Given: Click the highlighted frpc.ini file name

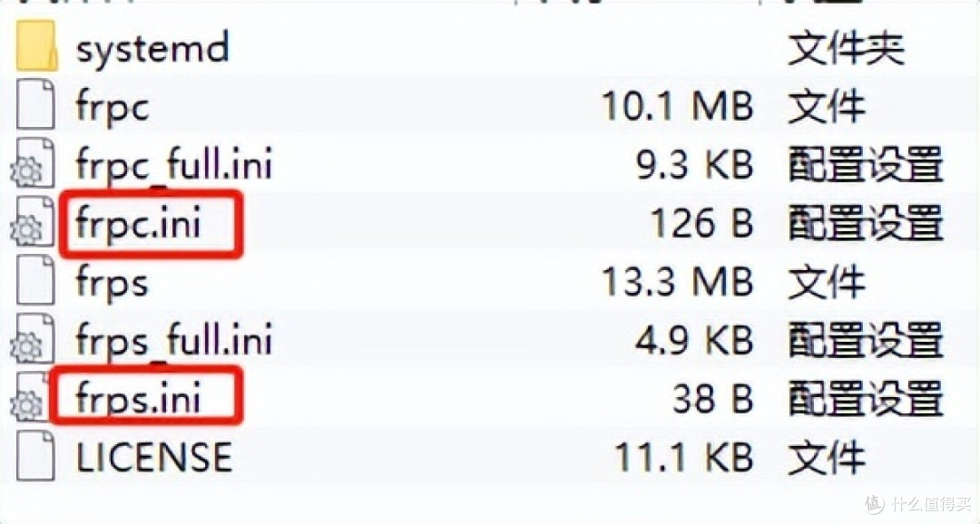Looking at the screenshot, I should tap(138, 222).
